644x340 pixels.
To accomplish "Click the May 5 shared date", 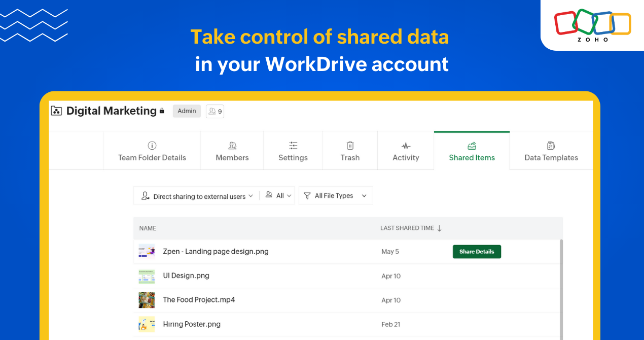I will pyautogui.click(x=390, y=252).
